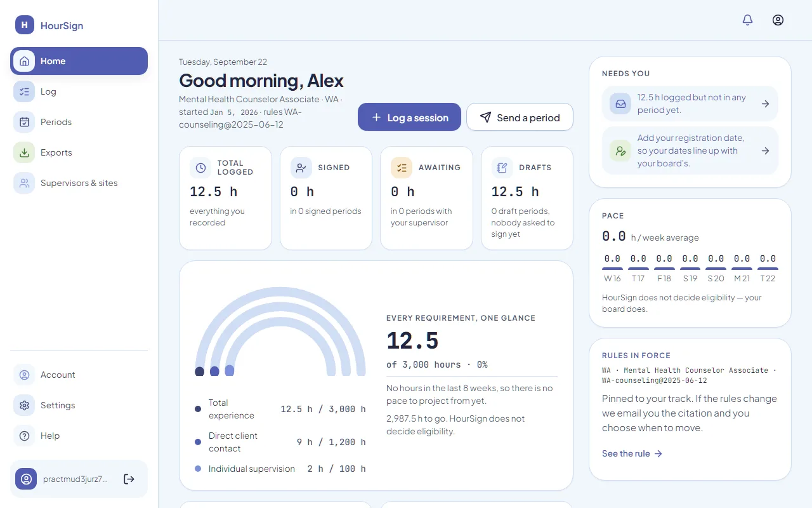The height and width of the screenshot is (508, 812).
Task: Open the 12.5 h logged notice
Action: 690,104
